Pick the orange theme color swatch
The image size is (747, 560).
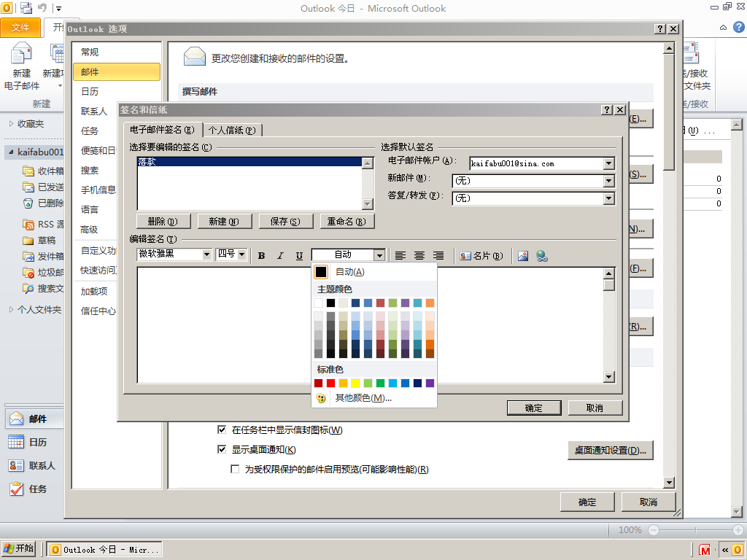point(430,303)
